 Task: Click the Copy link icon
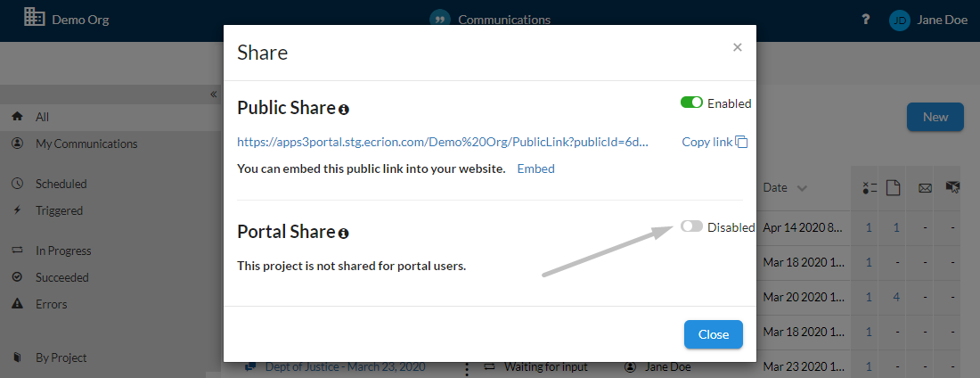(x=741, y=142)
